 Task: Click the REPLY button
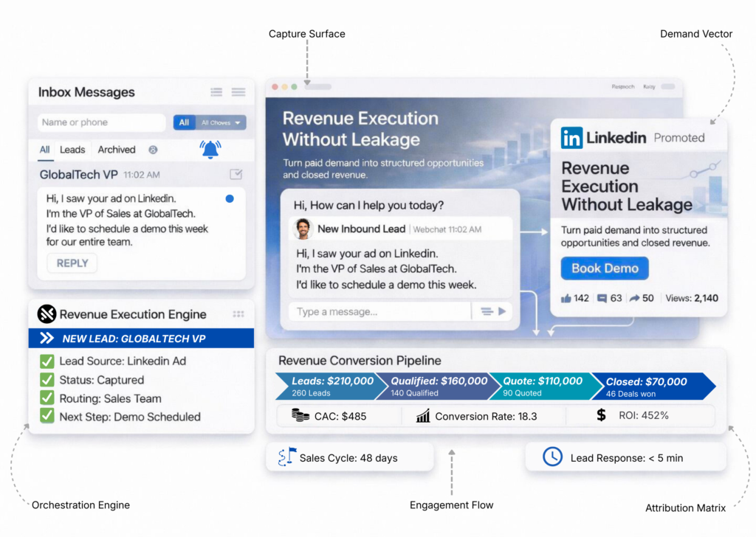pos(72,263)
